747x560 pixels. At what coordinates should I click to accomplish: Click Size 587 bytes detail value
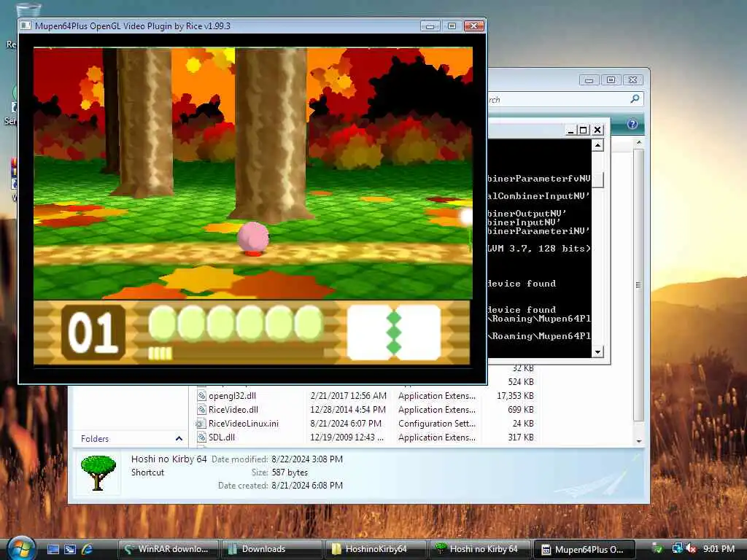[290, 472]
